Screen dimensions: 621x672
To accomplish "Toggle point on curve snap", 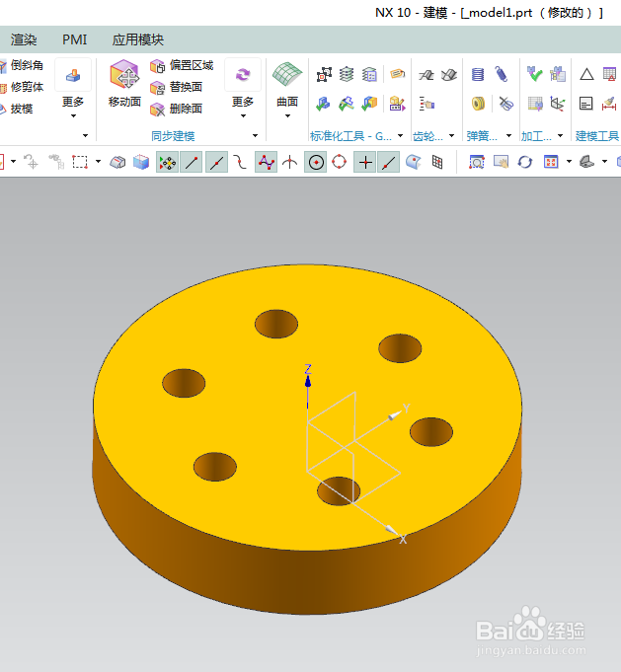I will click(x=389, y=163).
